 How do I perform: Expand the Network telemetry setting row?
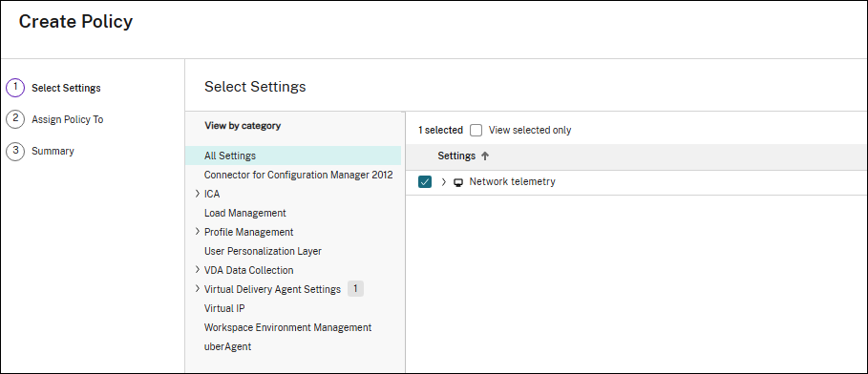click(443, 182)
